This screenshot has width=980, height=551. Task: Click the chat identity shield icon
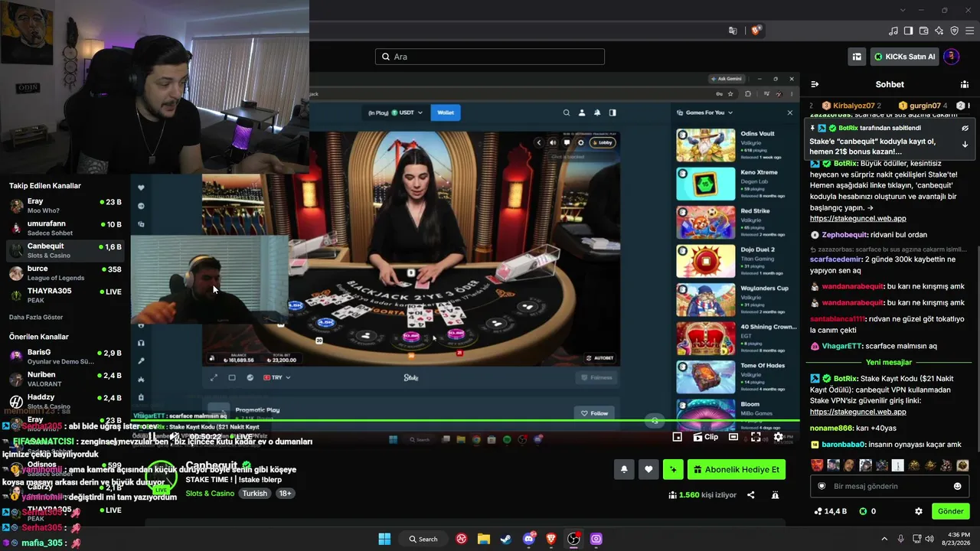point(822,486)
